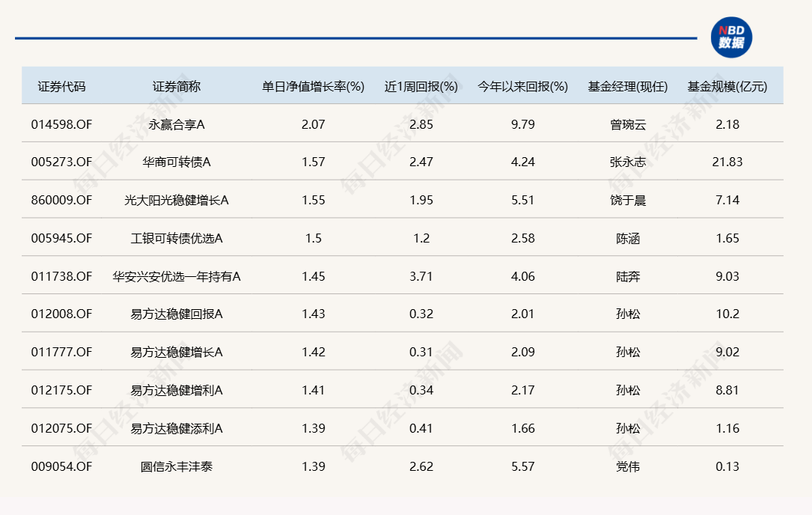Screen dimensions: 812x515
Task: Click fund name 华商可转债A
Action: (x=177, y=162)
